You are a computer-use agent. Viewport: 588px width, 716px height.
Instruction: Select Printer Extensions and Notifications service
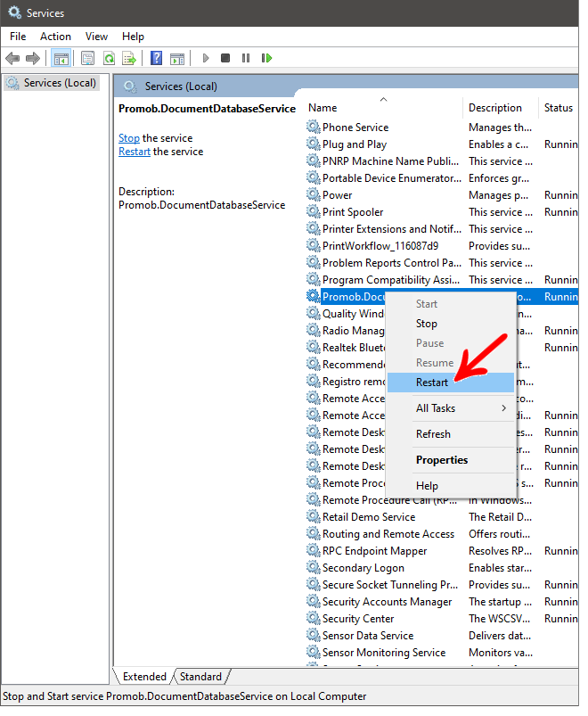[x=392, y=229]
